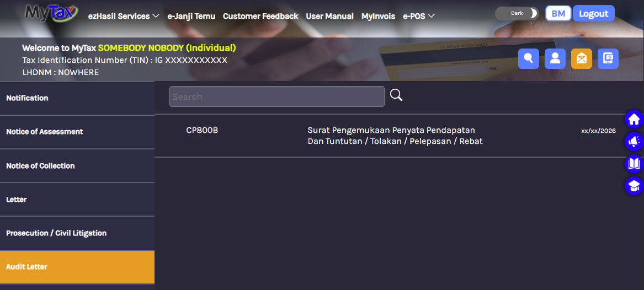Open announcements via megaphone icon
Image resolution: width=644 pixels, height=290 pixels.
(634, 142)
